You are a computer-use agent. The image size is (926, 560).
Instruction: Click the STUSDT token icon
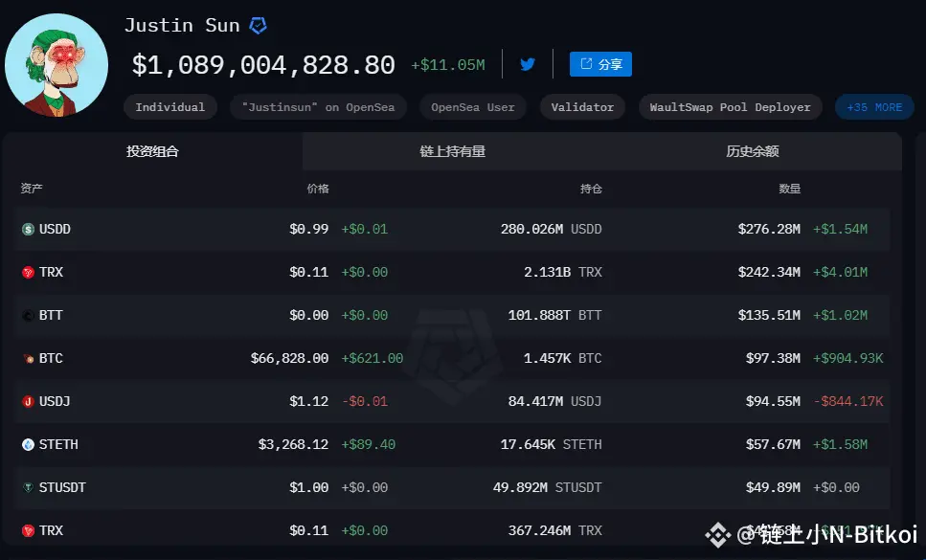28,487
